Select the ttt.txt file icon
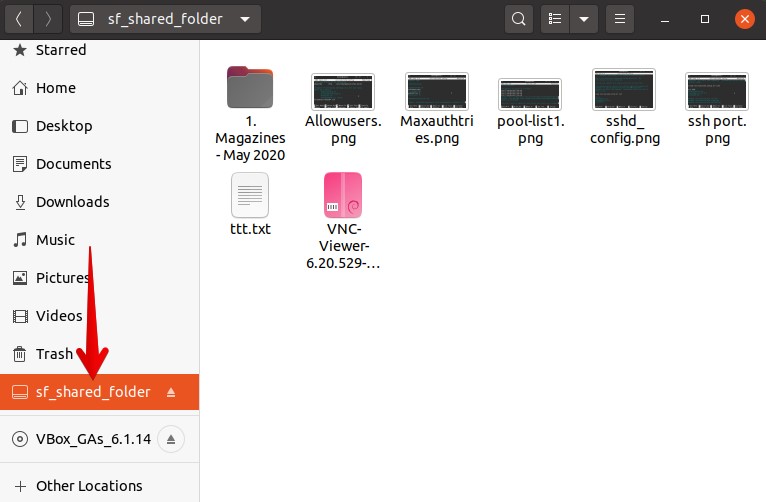The image size is (766, 502). point(250,195)
